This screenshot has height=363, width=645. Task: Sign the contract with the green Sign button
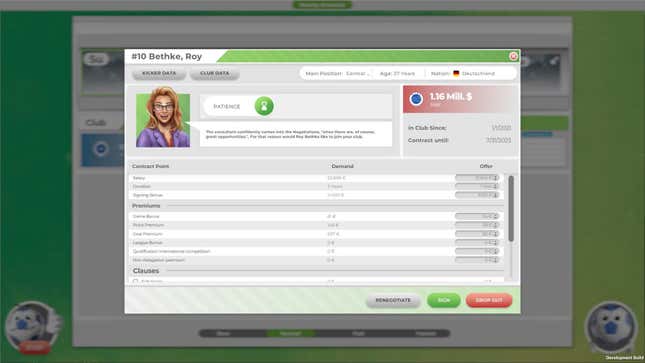tap(443, 300)
